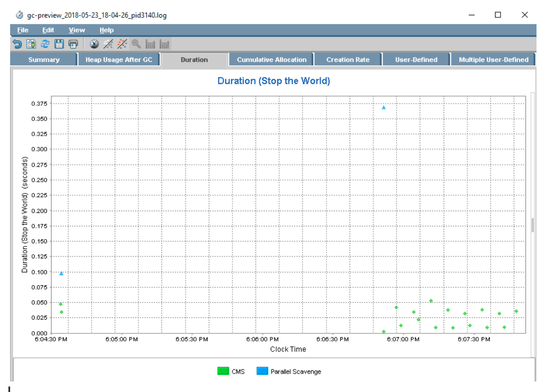The height and width of the screenshot is (392, 550).
Task: Click the 6:07:30 PM axis tick label
Action: tap(474, 339)
